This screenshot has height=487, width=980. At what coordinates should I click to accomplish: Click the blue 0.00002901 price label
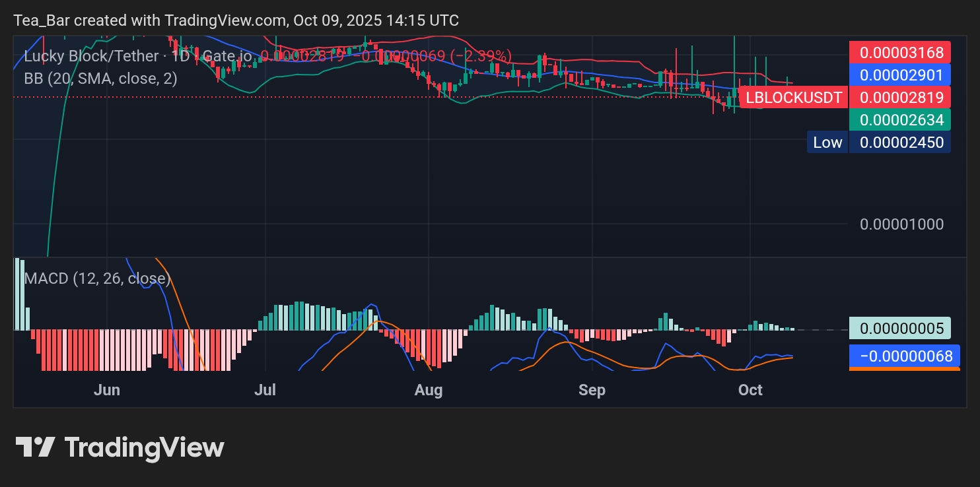[x=901, y=75]
